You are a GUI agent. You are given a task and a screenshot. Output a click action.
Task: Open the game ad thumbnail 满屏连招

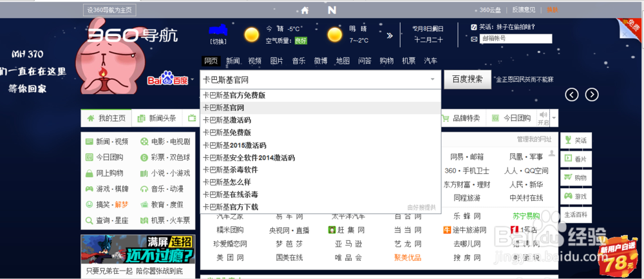coord(138,250)
